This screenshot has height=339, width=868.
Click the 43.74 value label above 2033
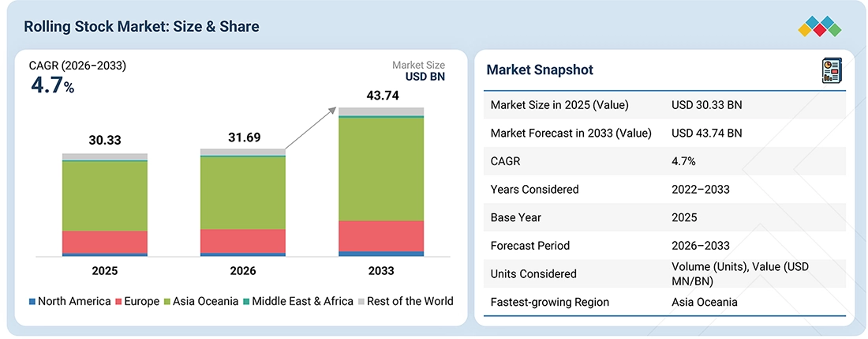[x=382, y=96]
